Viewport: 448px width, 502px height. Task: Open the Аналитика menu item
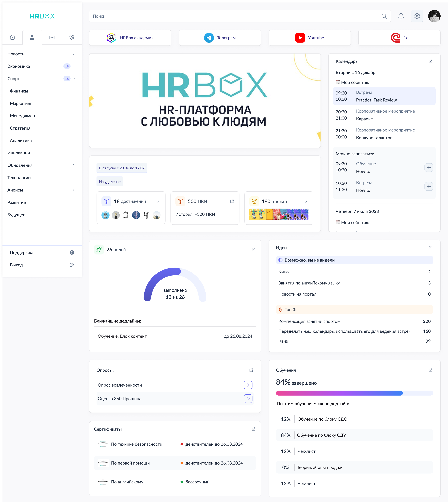tap(21, 140)
